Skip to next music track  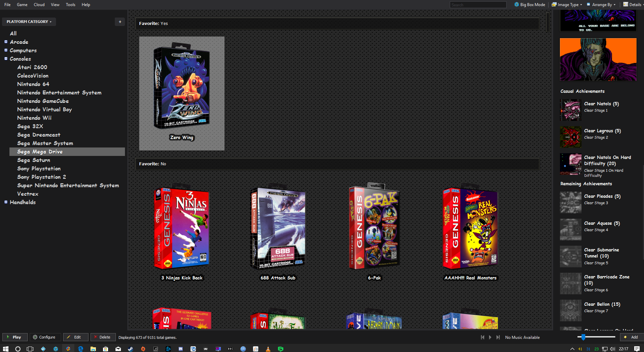coord(498,337)
